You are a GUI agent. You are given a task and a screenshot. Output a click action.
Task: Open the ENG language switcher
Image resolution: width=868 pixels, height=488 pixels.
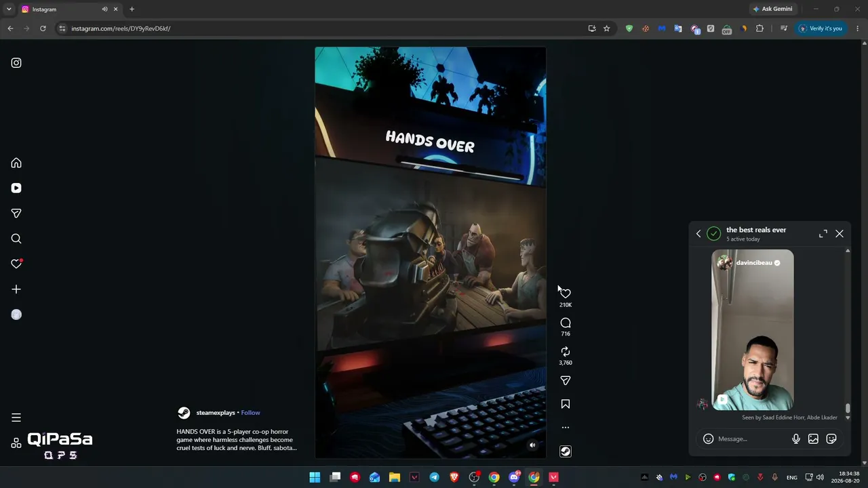pos(792,478)
